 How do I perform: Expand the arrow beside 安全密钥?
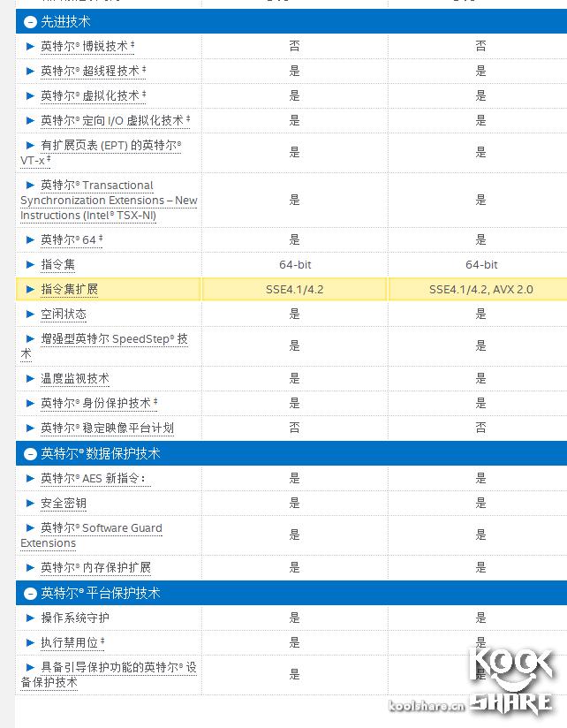(30, 503)
